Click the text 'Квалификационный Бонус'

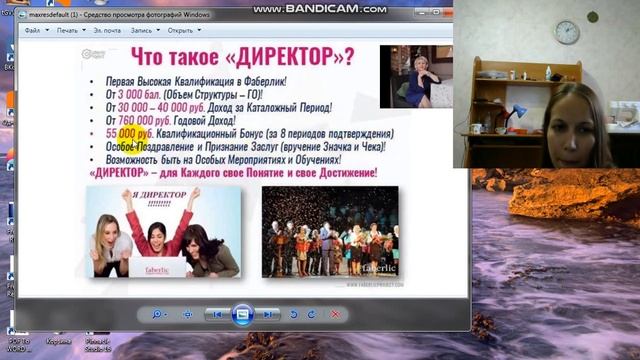click(x=209, y=134)
